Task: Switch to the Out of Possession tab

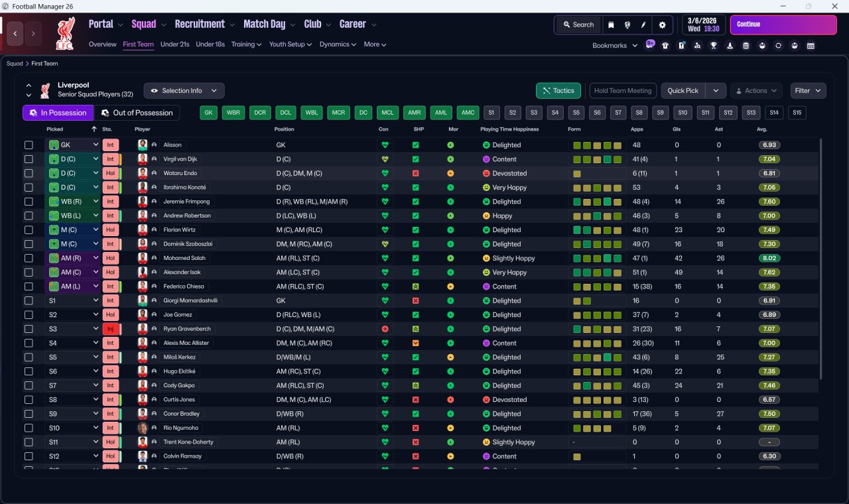Action: [x=137, y=113]
